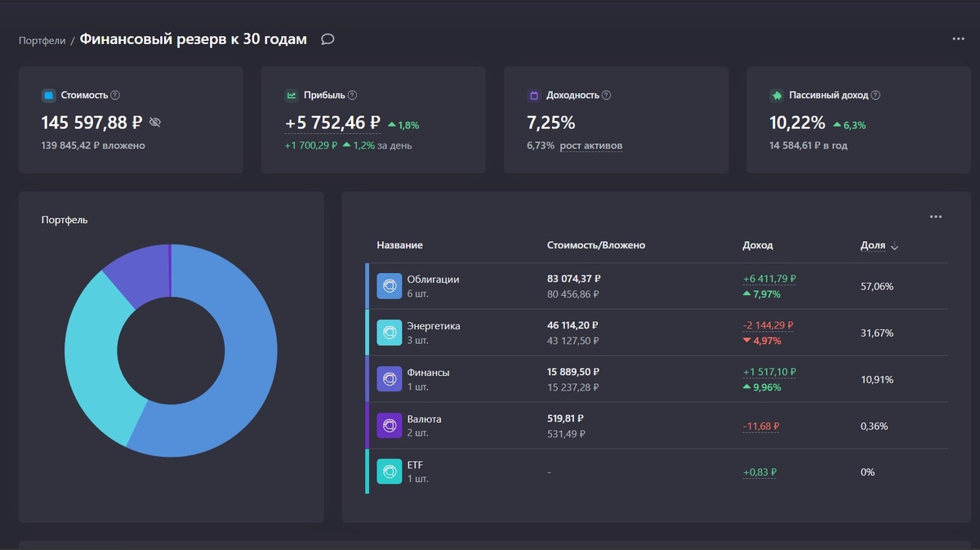Open the comment bubble beside portfolio title
The height and width of the screenshot is (550, 980).
(327, 38)
